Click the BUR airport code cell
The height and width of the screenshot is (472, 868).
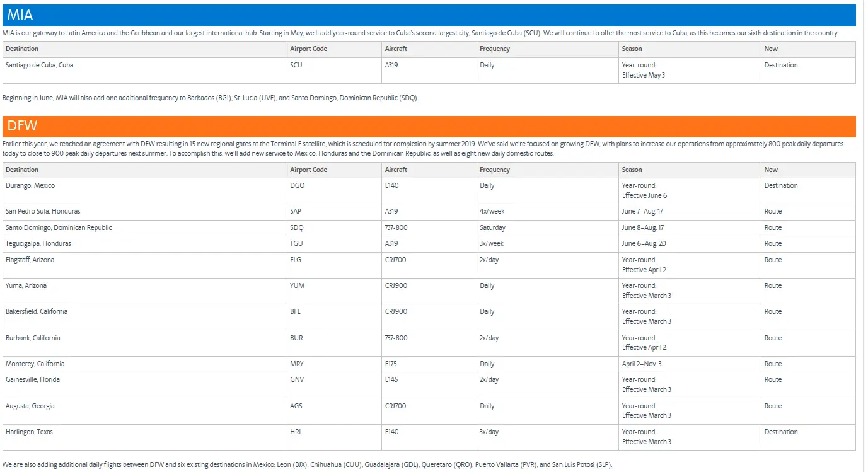pos(296,338)
